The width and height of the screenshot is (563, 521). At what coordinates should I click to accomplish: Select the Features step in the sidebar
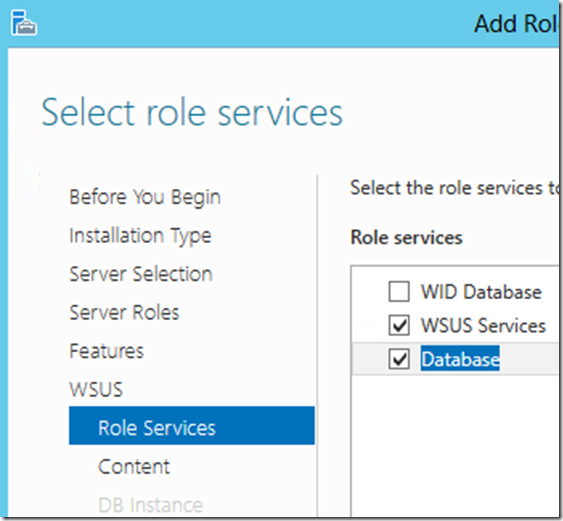107,351
